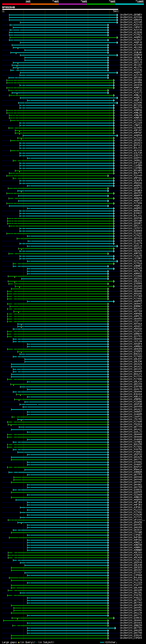
Task: Click the arrowhead ending the UniRef100_A4QPK5 bar
Action: point(114,302)
